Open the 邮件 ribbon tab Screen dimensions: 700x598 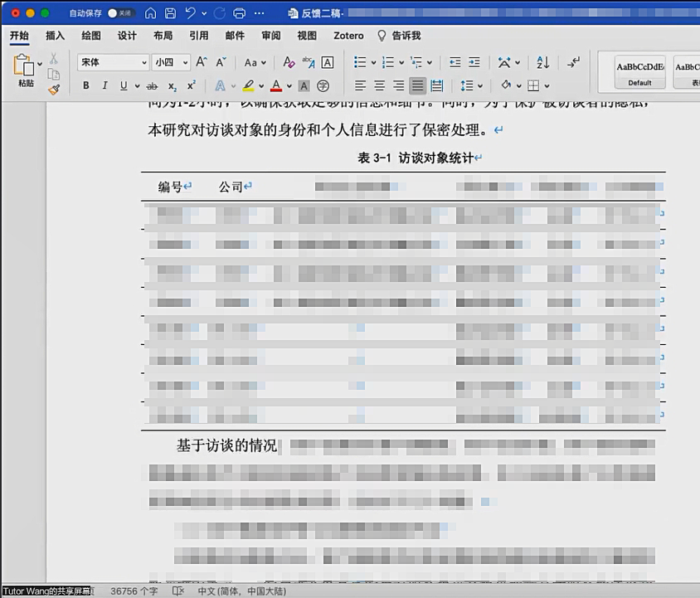235,36
